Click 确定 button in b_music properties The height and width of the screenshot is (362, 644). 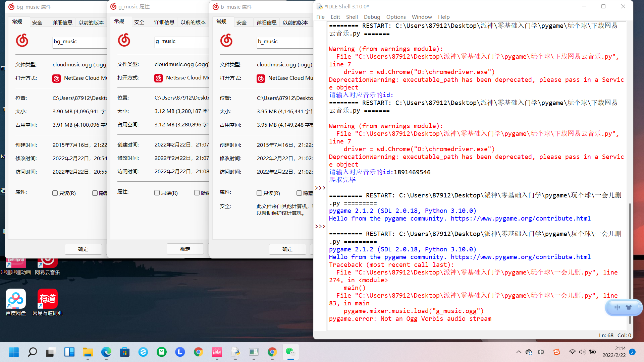[x=287, y=249]
